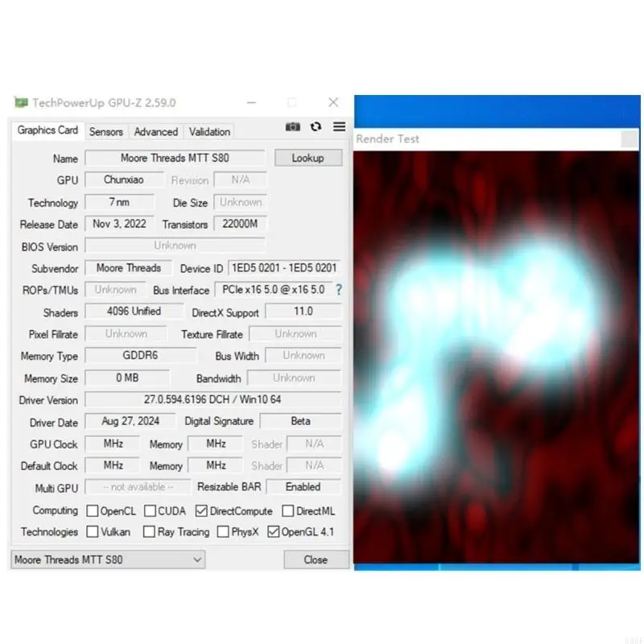The height and width of the screenshot is (644, 644).
Task: Click the Subvendor value Moore Threads
Action: point(129,268)
